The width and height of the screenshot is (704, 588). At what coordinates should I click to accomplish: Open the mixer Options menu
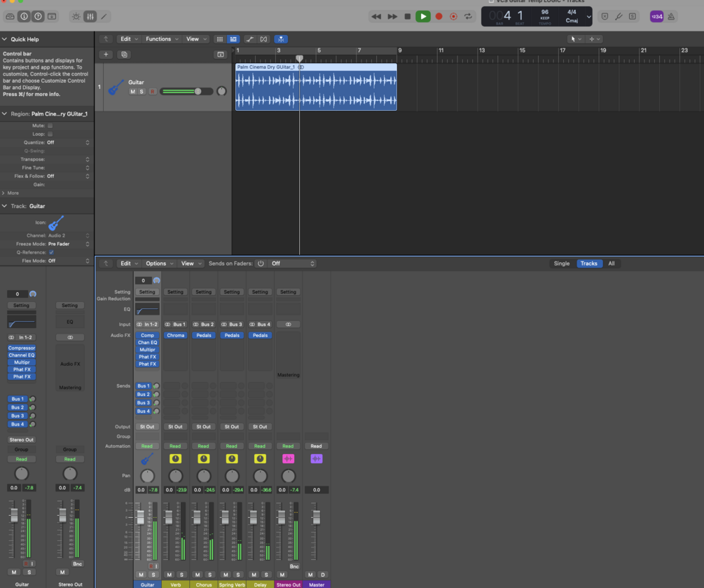click(x=160, y=264)
